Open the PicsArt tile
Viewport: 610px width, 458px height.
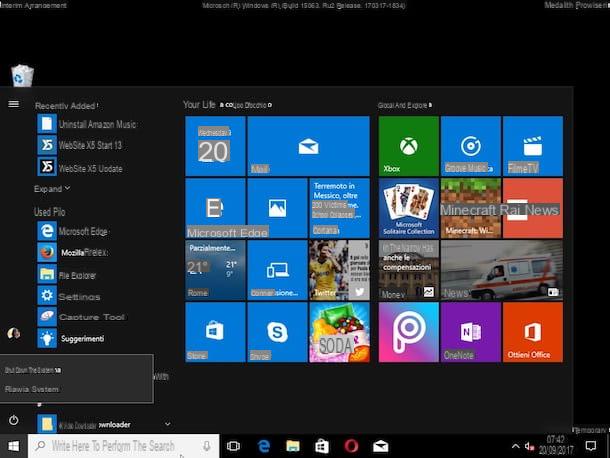pyautogui.click(x=408, y=332)
